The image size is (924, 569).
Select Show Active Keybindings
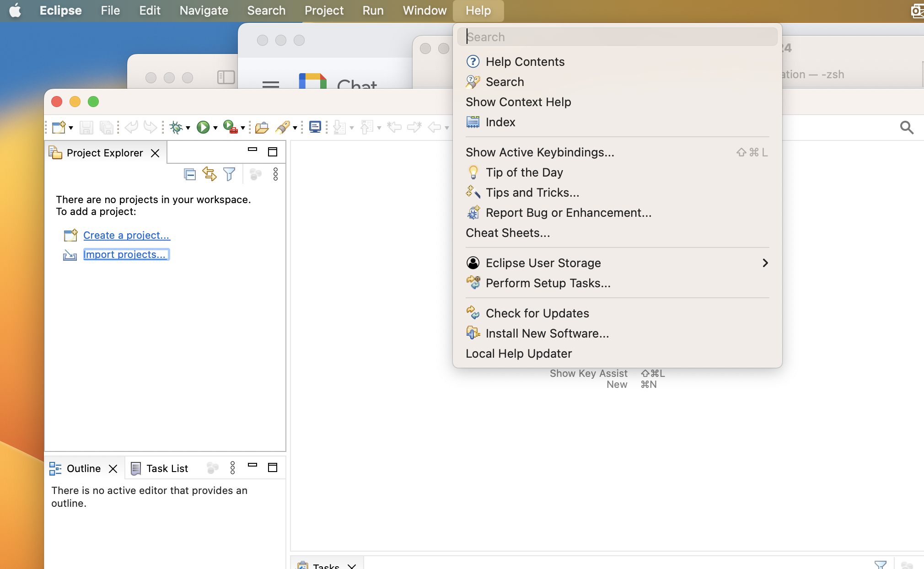(x=617, y=152)
